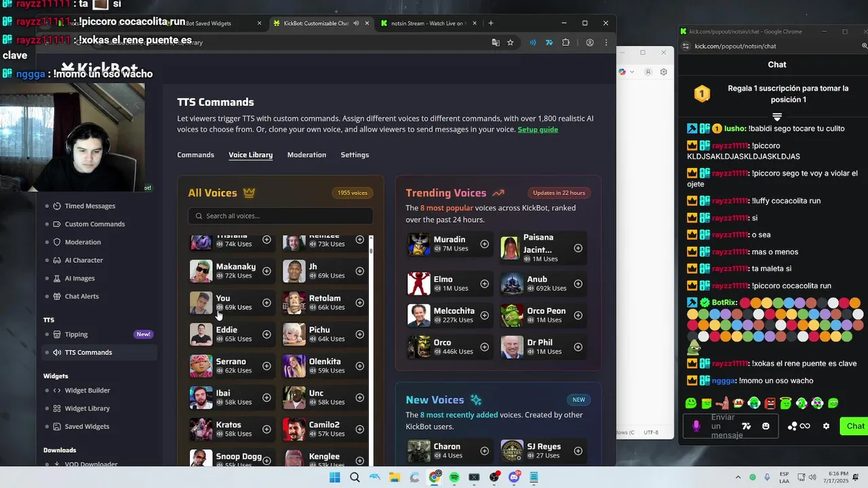Viewport: 868px width, 488px height.
Task: Add the Elmo trending voice
Action: [484, 284]
